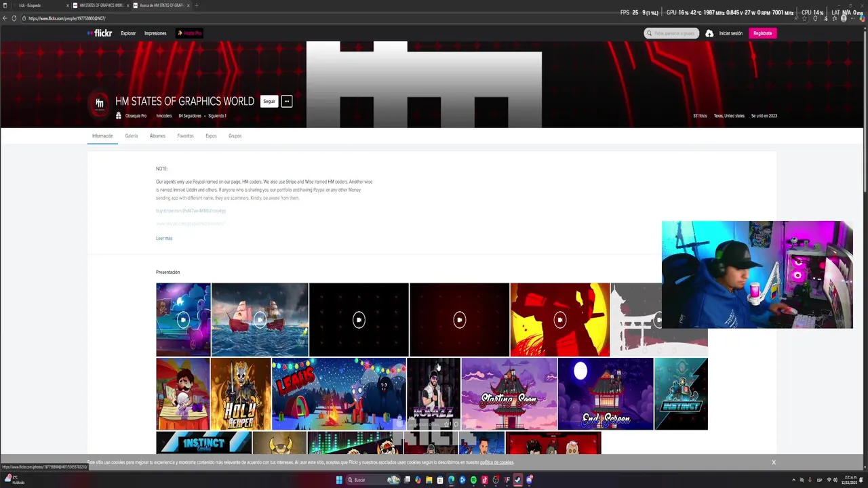Click the pink Regístrate button
This screenshot has width=868, height=488.
(762, 33)
